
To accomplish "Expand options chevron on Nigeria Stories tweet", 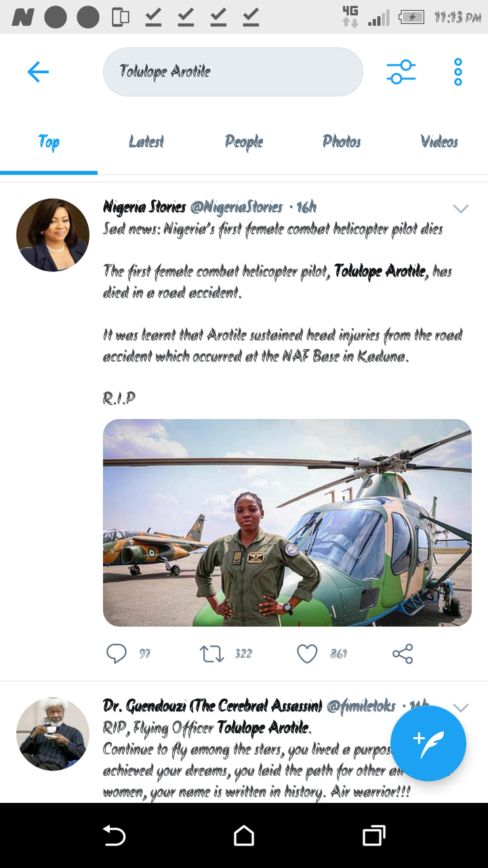I will [461, 209].
